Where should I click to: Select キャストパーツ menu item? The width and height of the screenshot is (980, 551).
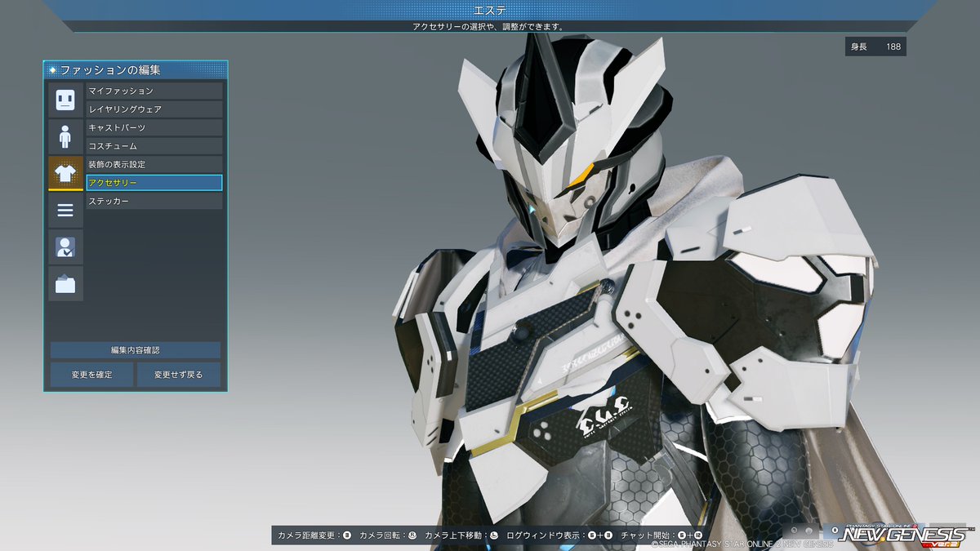(x=154, y=127)
